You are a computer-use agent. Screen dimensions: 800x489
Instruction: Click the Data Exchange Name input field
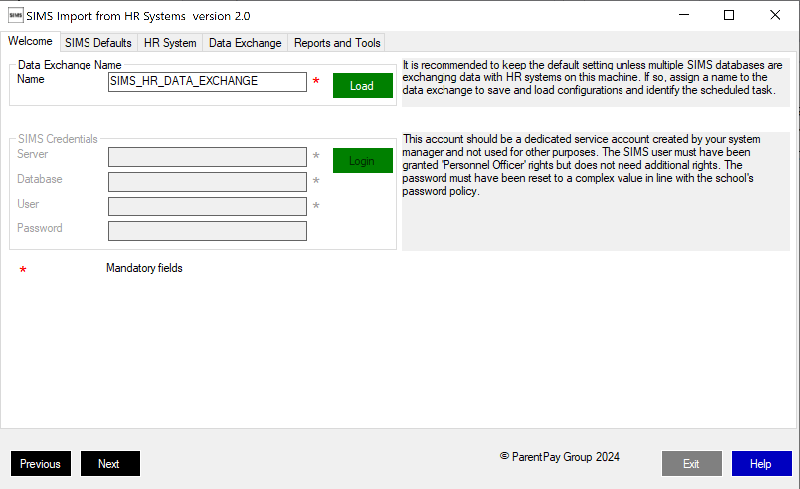point(207,82)
